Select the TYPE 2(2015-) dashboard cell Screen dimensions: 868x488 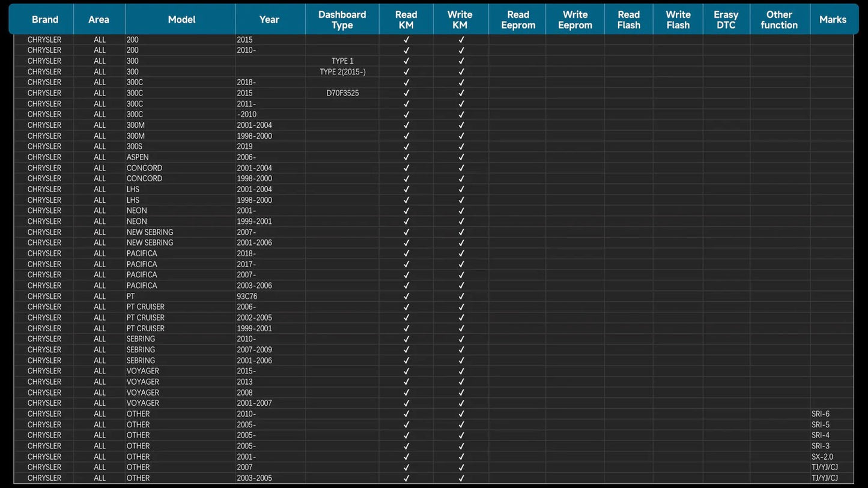(x=342, y=72)
